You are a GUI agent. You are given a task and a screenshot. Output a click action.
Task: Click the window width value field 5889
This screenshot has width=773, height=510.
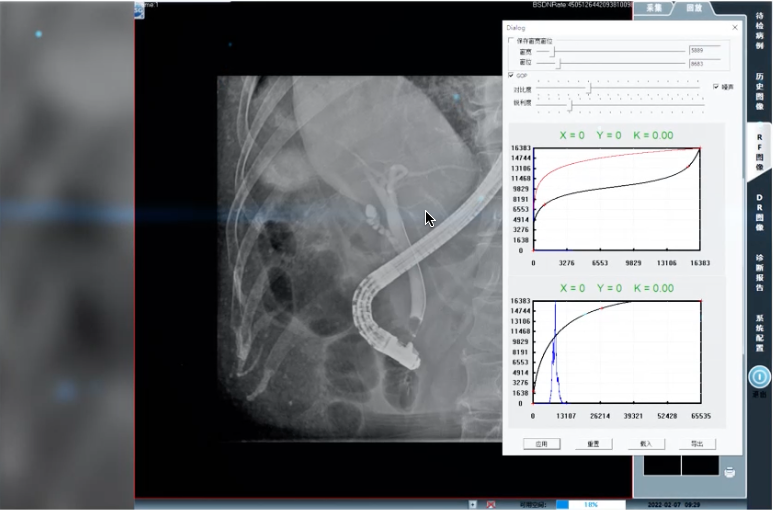click(x=705, y=50)
